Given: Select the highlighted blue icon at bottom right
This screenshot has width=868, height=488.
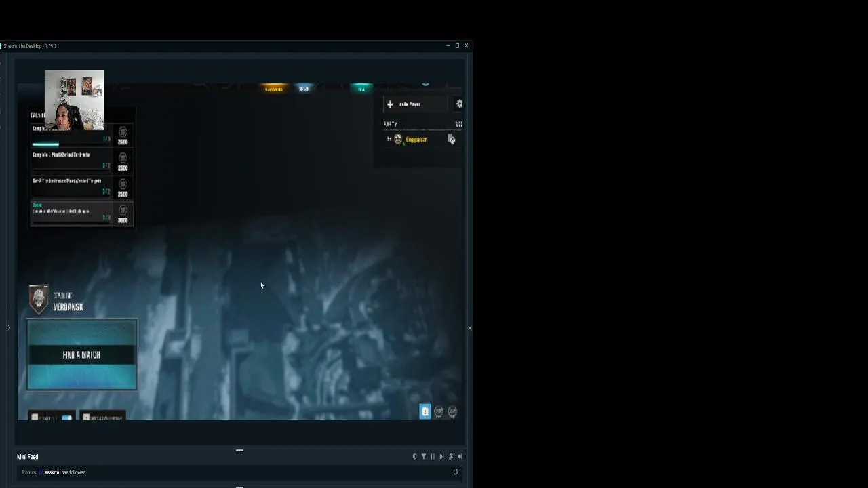Looking at the screenshot, I should click(425, 411).
